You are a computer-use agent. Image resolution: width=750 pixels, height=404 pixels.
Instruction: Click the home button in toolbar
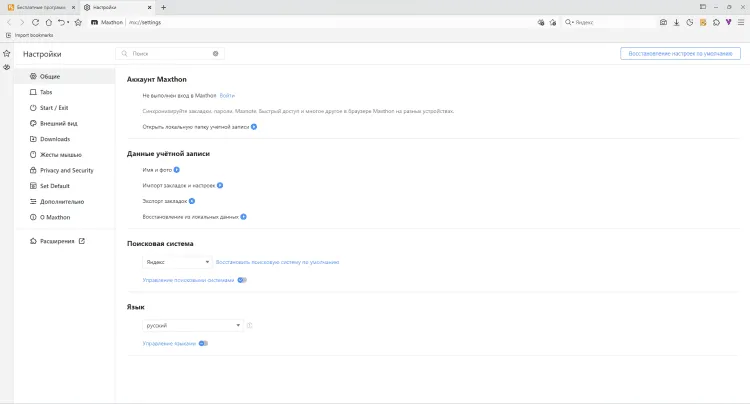click(49, 21)
